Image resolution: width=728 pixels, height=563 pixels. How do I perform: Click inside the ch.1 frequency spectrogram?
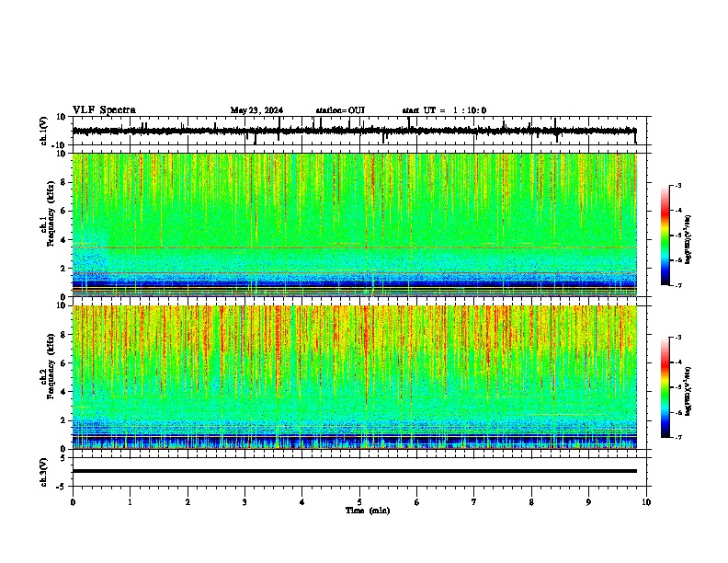(355, 224)
